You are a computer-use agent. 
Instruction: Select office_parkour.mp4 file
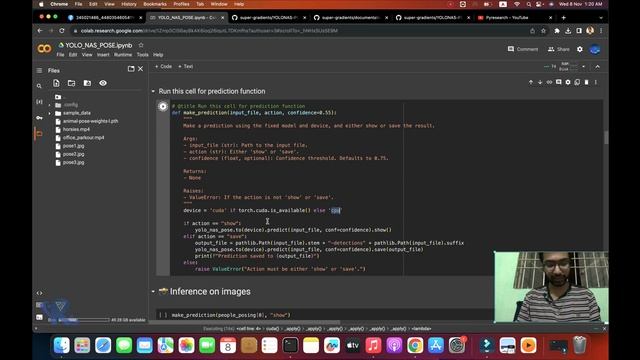[x=83, y=138]
